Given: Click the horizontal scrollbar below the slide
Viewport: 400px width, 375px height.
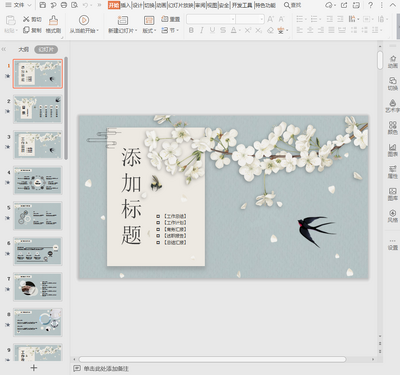Looking at the screenshot, I should click(213, 359).
